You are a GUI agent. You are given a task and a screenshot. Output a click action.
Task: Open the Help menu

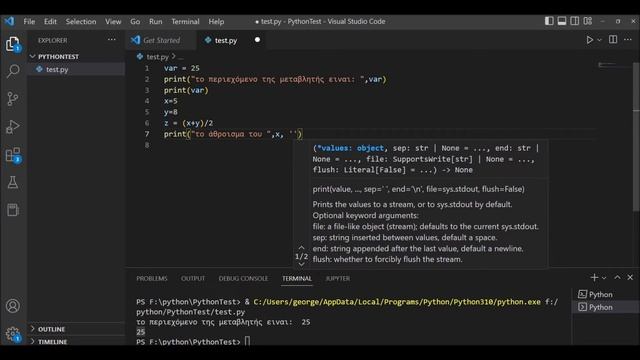pos(216,21)
